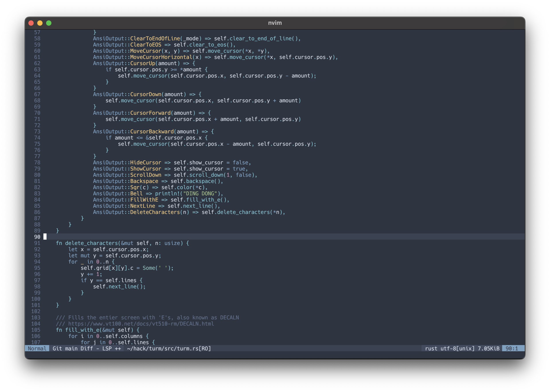The image size is (550, 392).
Task: Click 'delete_characters' function name on line 91
Action: point(91,243)
